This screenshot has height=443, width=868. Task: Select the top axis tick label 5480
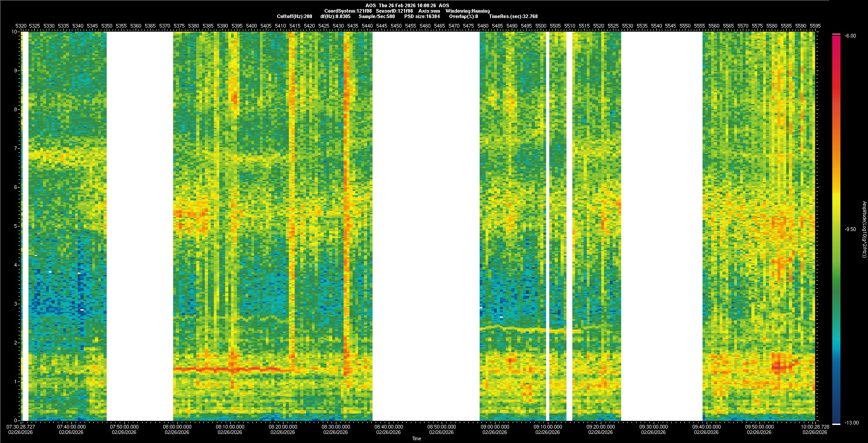pyautogui.click(x=483, y=26)
